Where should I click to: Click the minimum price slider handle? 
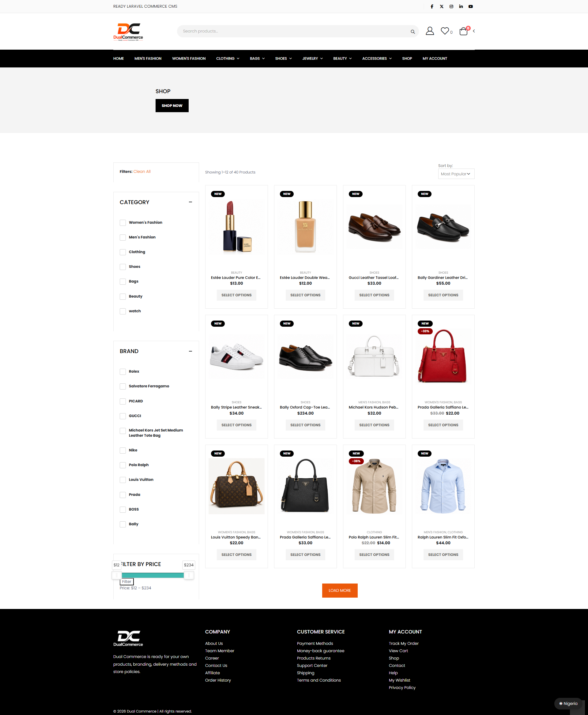(x=116, y=575)
